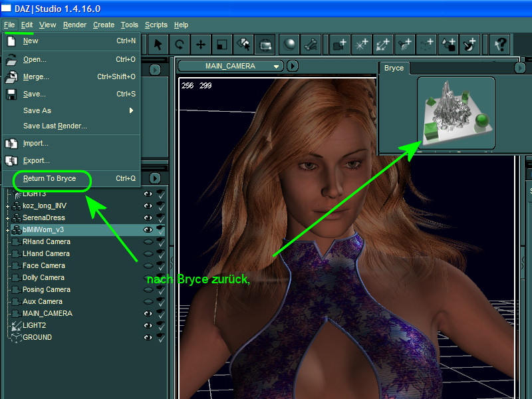Viewport: 532px width, 399px height.
Task: Choose Open... from File menu
Action: pos(71,60)
